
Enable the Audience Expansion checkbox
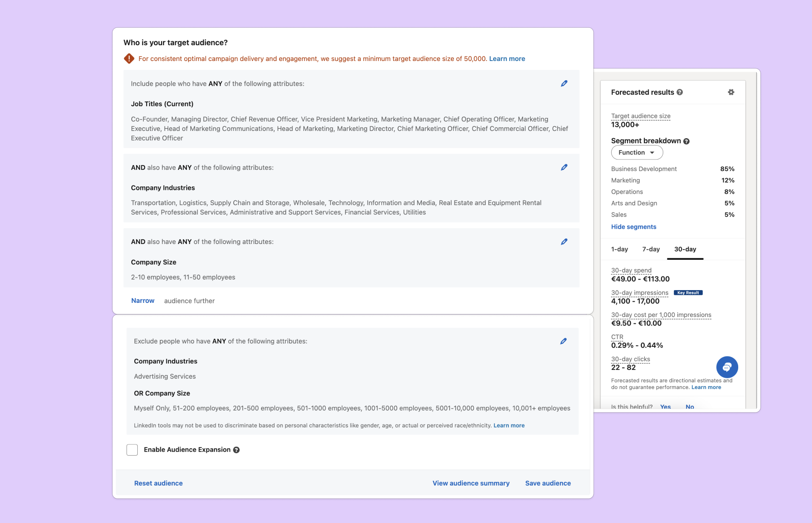coord(132,450)
